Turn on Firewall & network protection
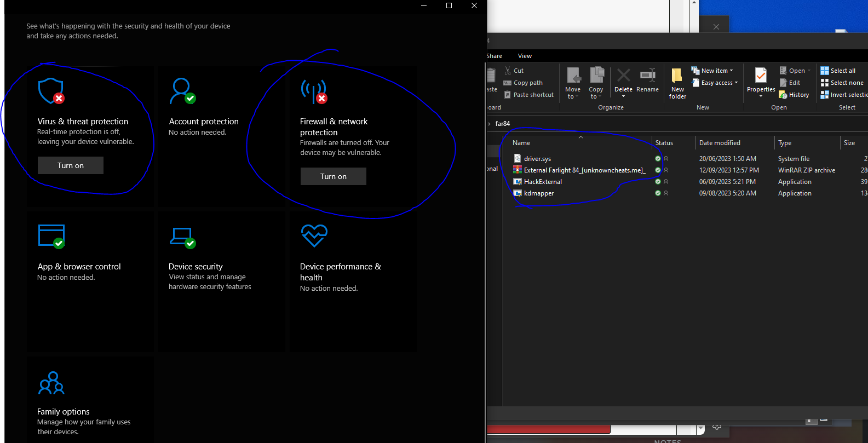The image size is (868, 443). point(334,176)
